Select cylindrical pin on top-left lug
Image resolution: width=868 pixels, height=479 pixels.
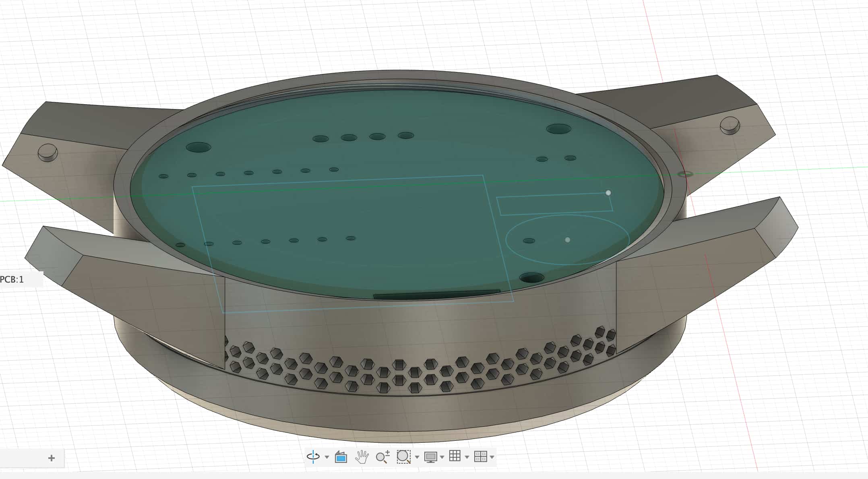point(48,152)
